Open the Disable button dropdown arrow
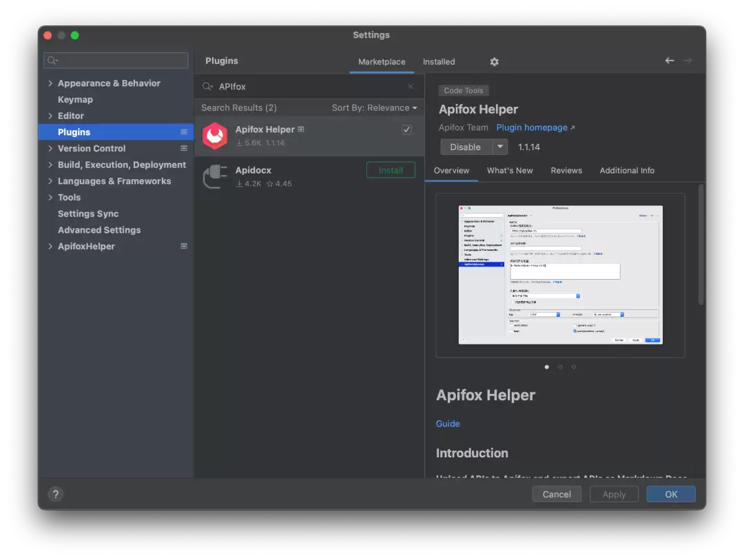The image size is (744, 560). (x=499, y=147)
